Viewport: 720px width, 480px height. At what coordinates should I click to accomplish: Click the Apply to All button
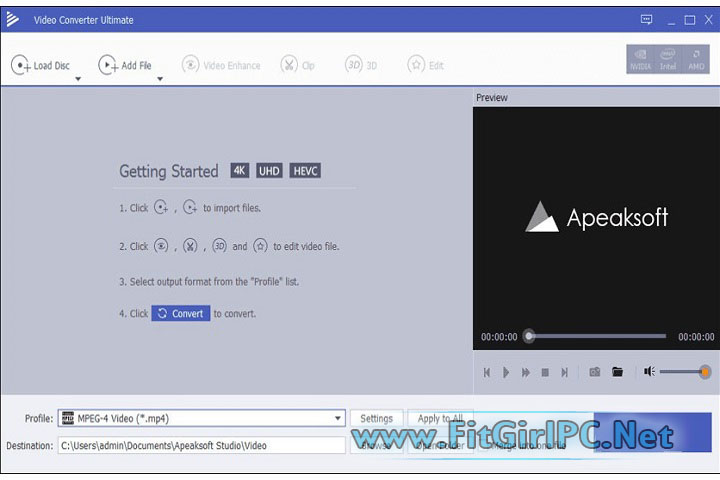coord(440,419)
